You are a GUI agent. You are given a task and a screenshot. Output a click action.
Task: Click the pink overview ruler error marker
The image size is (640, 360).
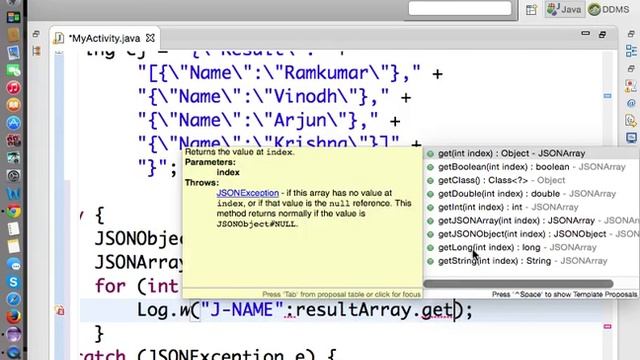[x=607, y=327]
